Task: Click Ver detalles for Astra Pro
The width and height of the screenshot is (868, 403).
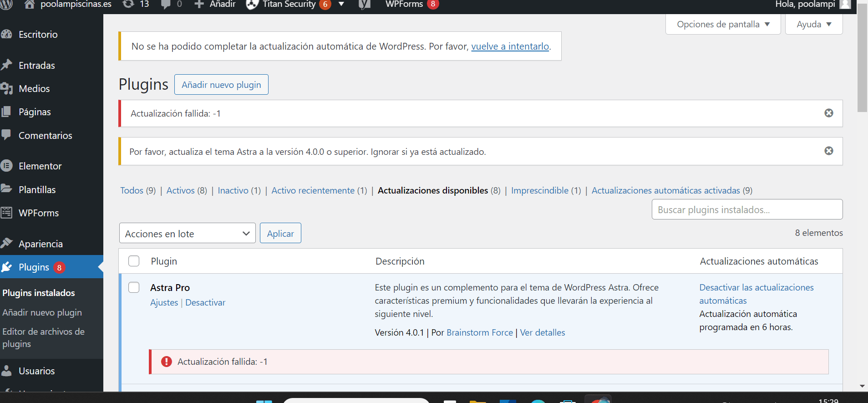Action: 543,332
